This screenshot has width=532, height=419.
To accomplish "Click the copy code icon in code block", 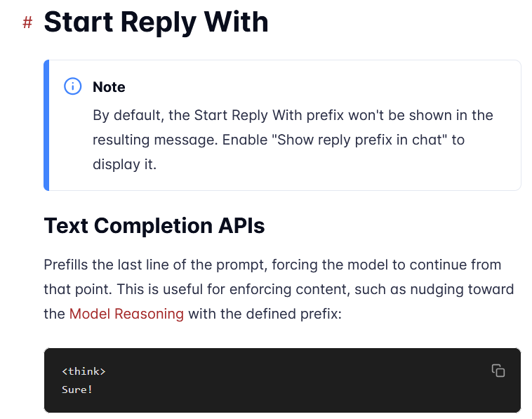I will coord(498,371).
